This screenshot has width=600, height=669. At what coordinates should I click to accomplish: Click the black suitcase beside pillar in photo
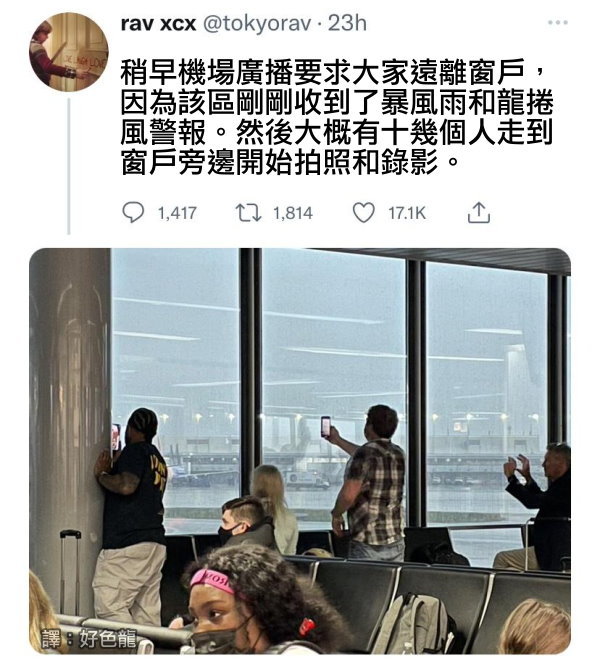click(70, 571)
